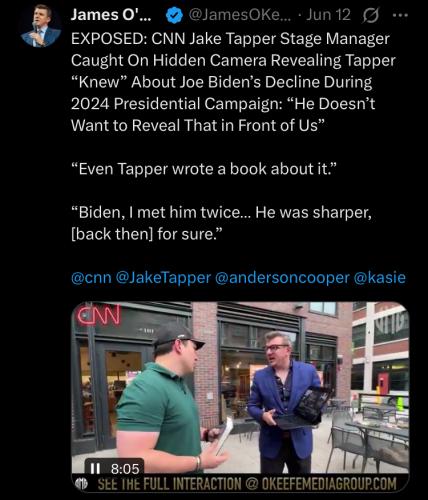Open the @JamesOKe... handle link

239,15
